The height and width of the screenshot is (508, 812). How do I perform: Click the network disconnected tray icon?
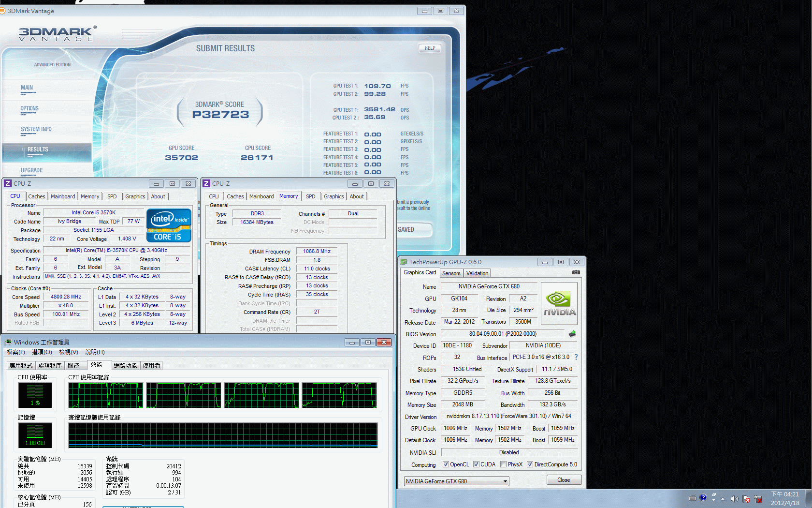point(758,499)
